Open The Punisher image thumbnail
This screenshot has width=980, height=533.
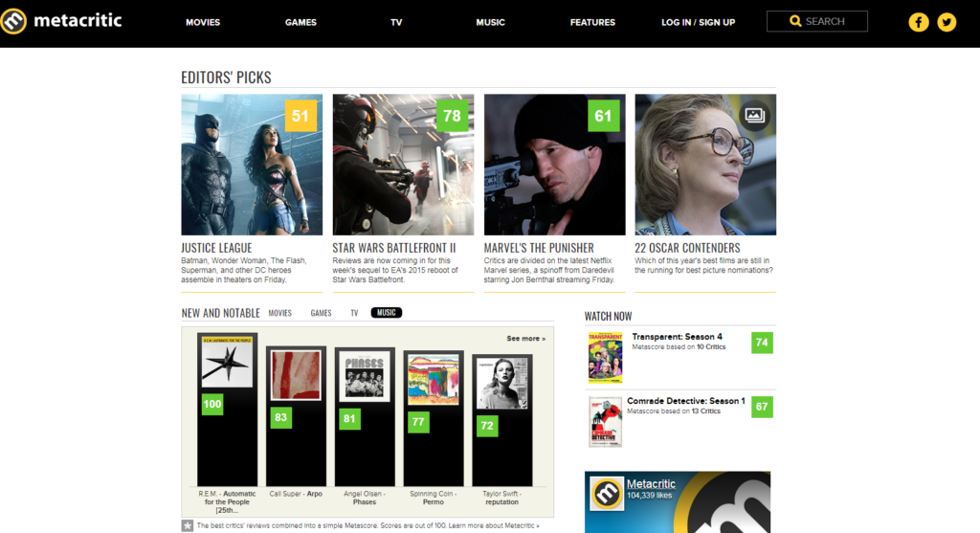coord(554,165)
